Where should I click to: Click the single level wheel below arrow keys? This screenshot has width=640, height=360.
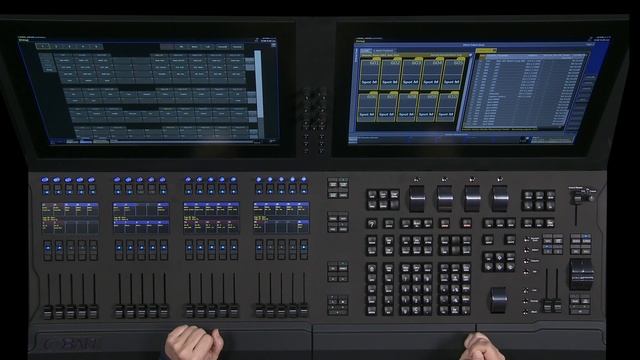(x=499, y=300)
